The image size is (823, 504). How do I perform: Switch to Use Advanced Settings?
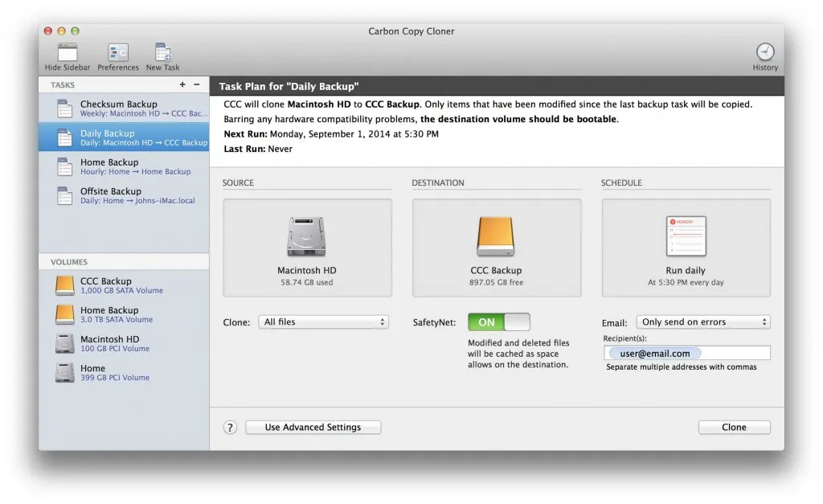pos(313,427)
